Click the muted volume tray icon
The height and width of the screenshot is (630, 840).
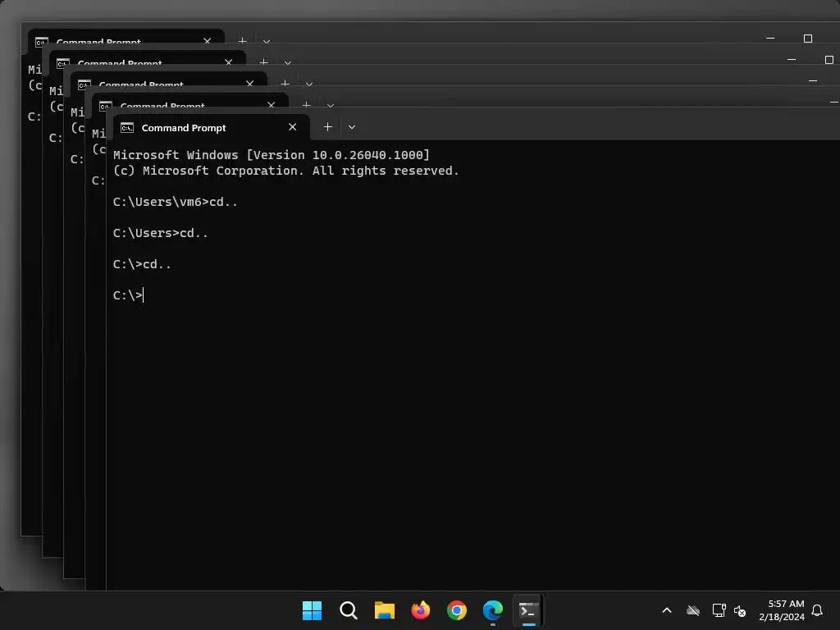(x=740, y=610)
